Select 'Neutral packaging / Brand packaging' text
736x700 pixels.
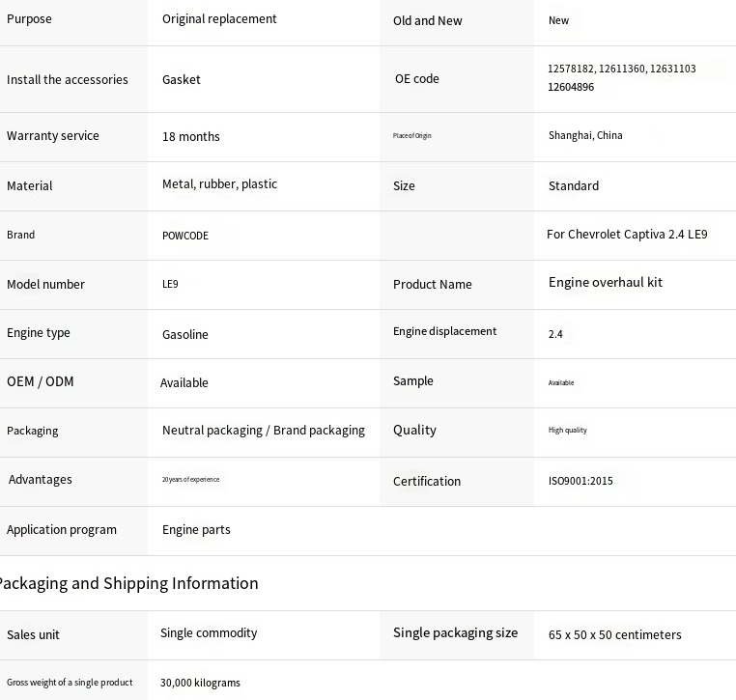(x=264, y=431)
